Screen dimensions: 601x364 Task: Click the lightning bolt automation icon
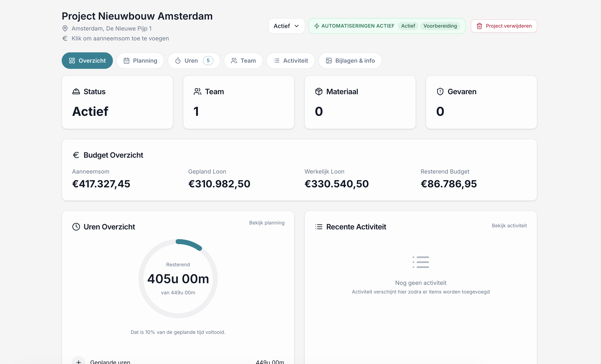317,26
